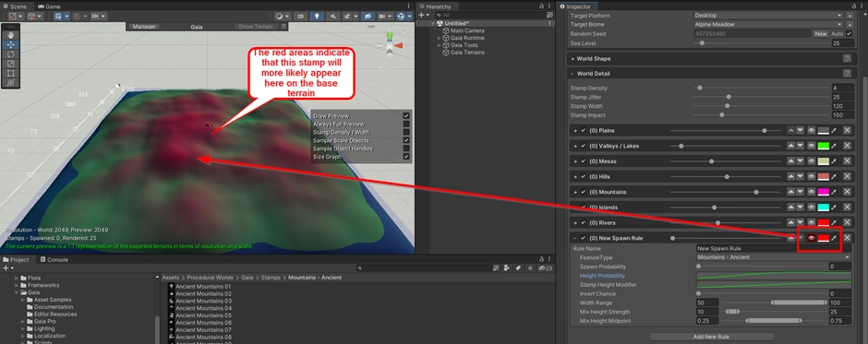Enable Stamp Density / Width checkbox
Image resolution: width=868 pixels, height=344 pixels.
click(x=406, y=132)
